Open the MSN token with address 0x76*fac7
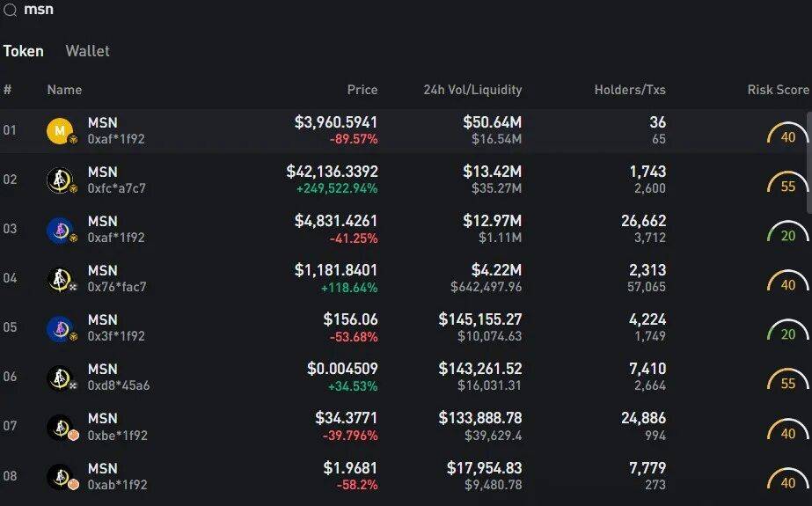This screenshot has width=812, height=506. click(103, 271)
